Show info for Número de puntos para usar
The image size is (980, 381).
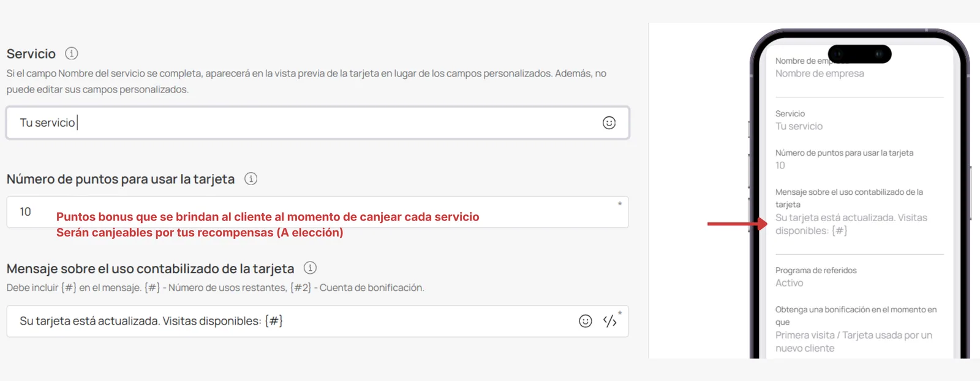point(251,179)
